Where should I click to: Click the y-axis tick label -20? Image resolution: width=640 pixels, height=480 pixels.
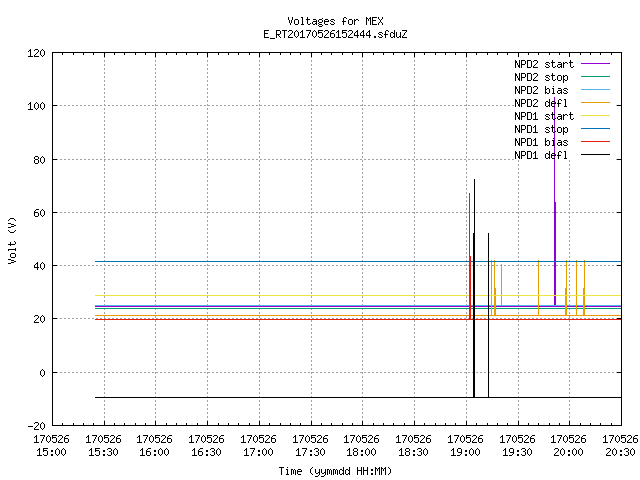pos(36,426)
